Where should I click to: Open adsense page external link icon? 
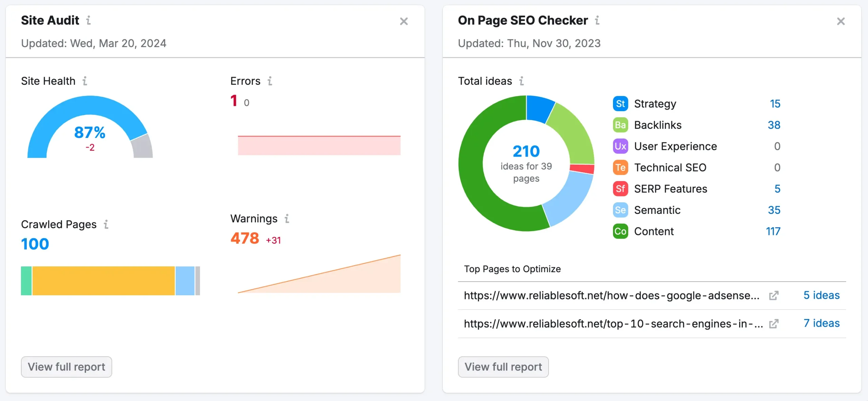point(773,296)
